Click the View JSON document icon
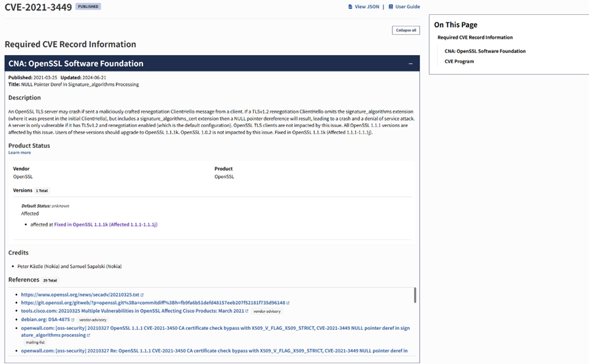This screenshot has height=364, width=589. pos(351,7)
